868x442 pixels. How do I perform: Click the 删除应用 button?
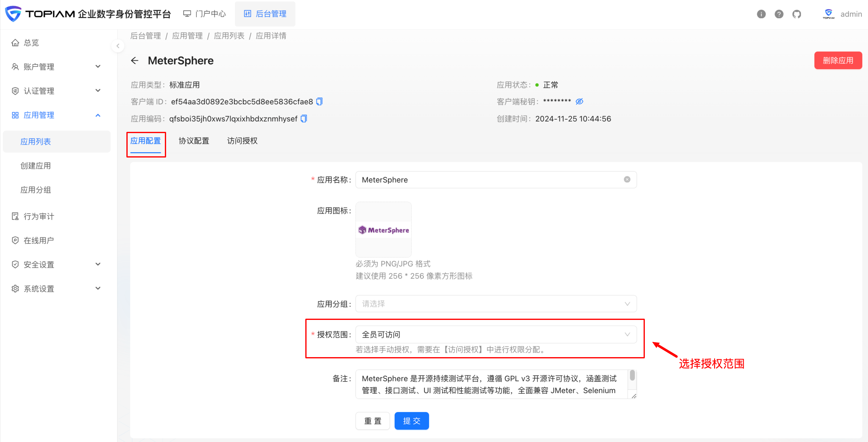click(838, 60)
